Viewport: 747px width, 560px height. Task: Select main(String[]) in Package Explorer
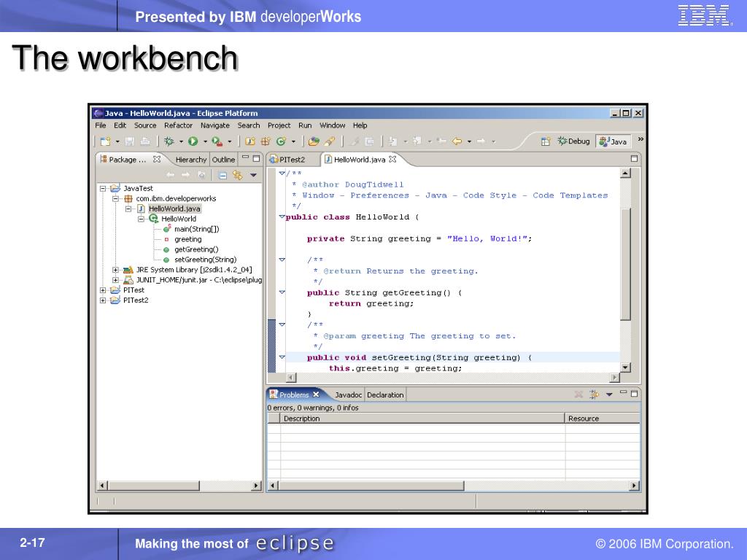(x=196, y=229)
